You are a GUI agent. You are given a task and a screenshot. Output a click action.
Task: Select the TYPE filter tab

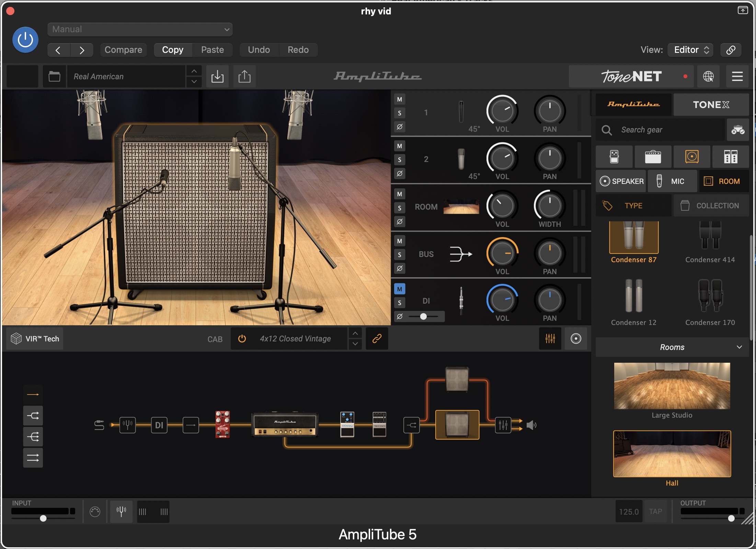click(633, 206)
